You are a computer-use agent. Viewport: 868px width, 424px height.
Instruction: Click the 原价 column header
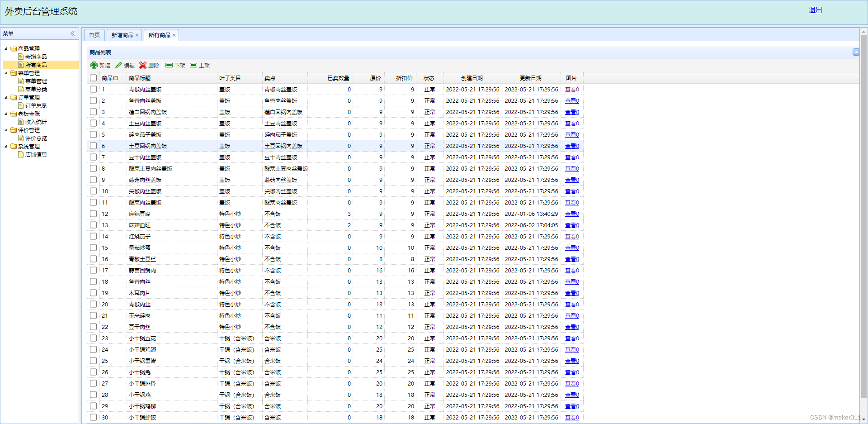pos(369,78)
